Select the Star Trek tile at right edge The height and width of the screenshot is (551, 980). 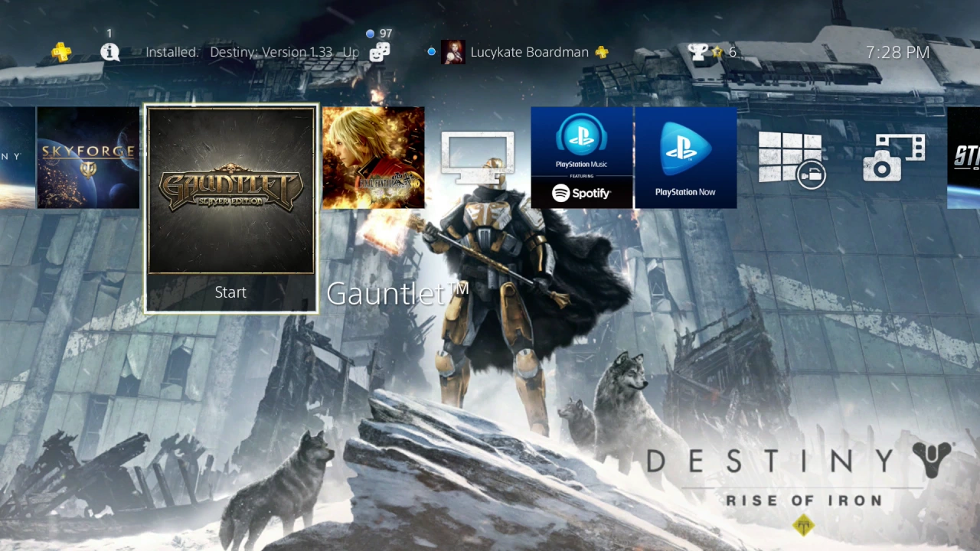[964, 158]
